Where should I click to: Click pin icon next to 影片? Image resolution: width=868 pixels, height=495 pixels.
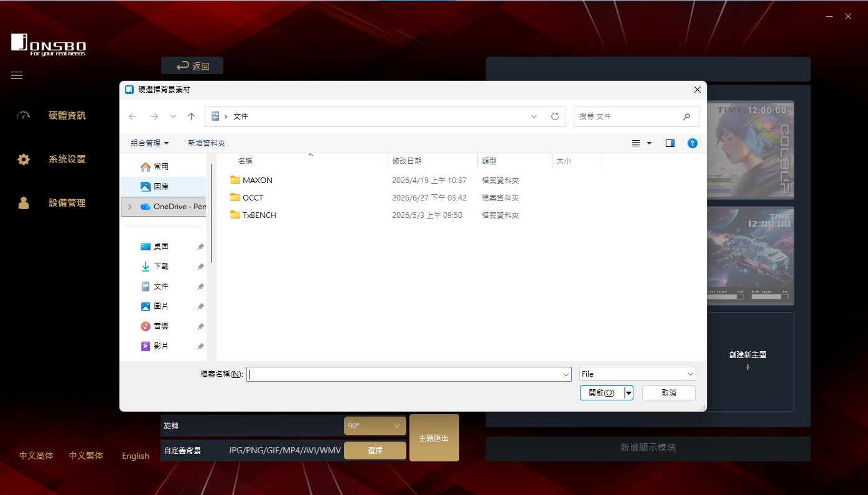tap(200, 347)
